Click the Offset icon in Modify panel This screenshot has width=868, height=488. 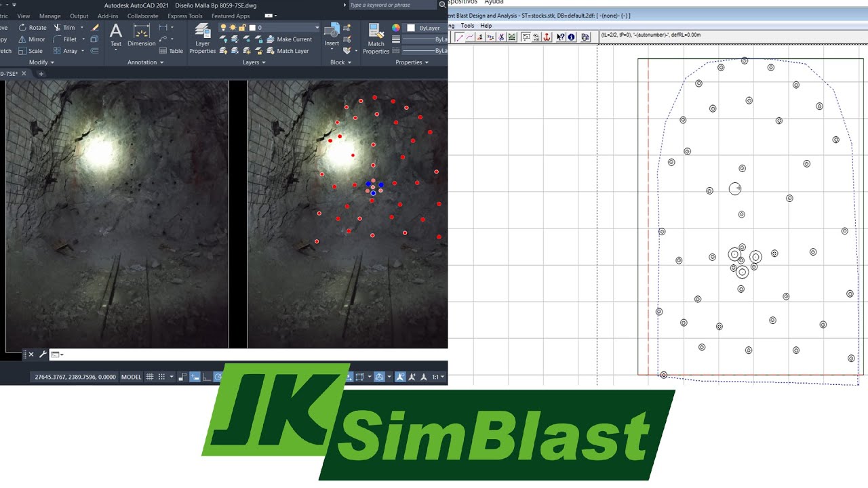pyautogui.click(x=94, y=51)
